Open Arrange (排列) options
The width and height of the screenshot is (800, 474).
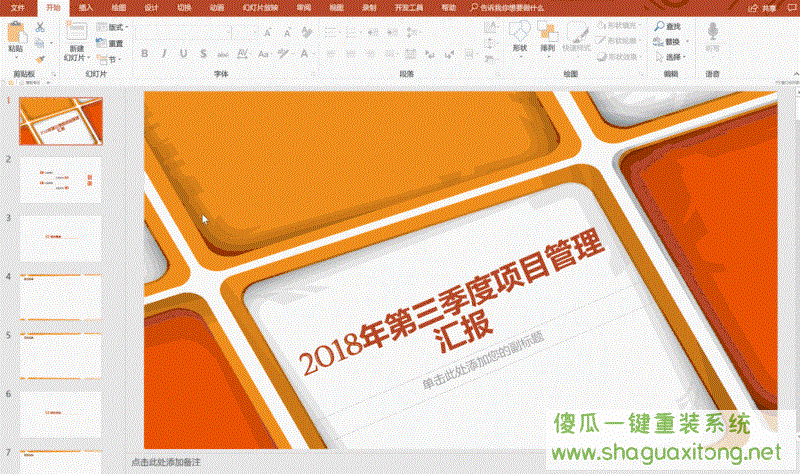click(547, 37)
